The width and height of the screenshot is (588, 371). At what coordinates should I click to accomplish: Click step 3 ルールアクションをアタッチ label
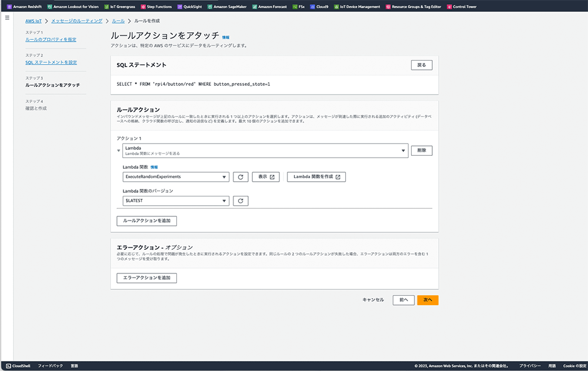(52, 85)
